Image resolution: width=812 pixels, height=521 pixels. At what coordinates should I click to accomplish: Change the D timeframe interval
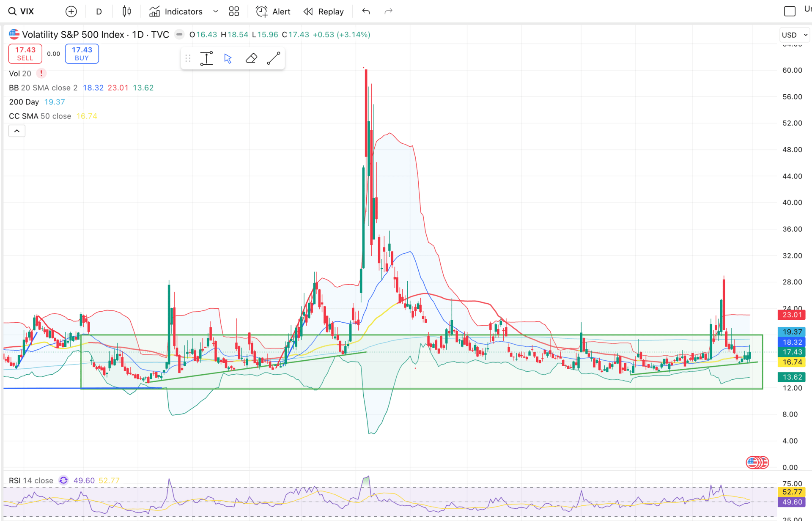[x=99, y=11]
